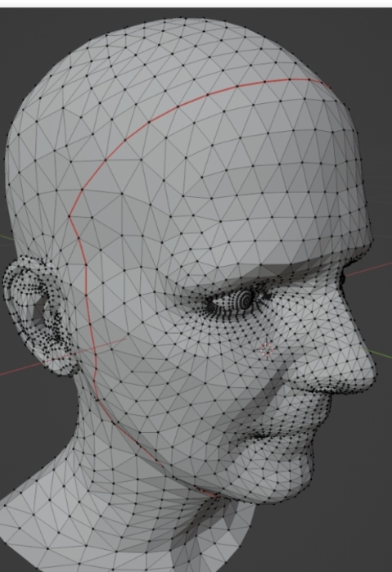
Task: Click the center of the eye's concentric rings
Action: [246, 300]
